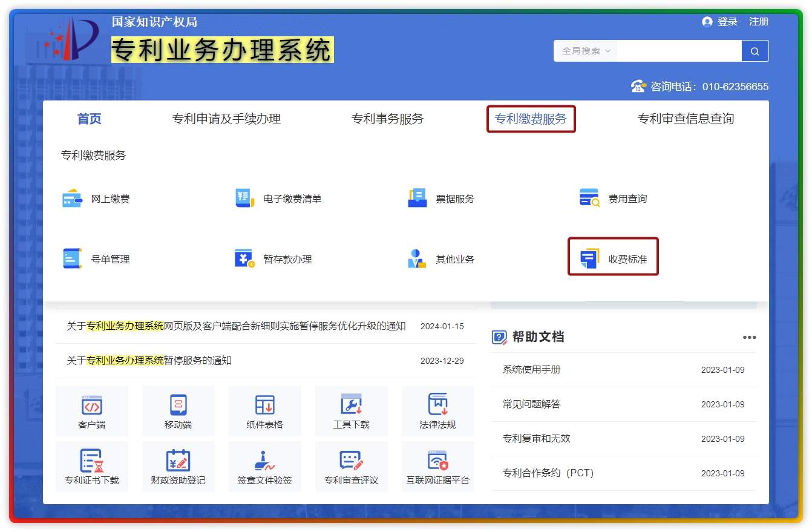Click the 帮助文档 help icon

499,337
